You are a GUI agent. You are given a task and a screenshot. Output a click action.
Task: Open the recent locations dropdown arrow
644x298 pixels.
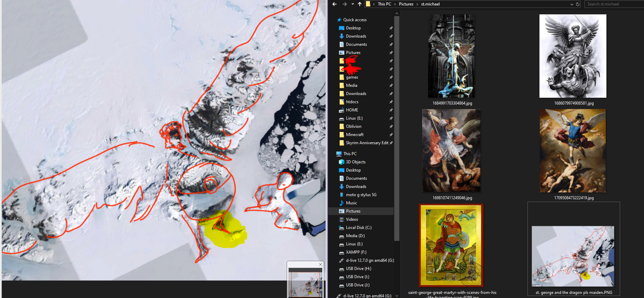[x=353, y=4]
